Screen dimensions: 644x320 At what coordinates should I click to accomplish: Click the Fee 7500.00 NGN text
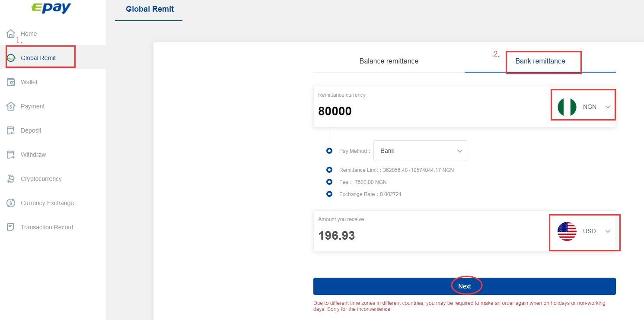click(363, 182)
